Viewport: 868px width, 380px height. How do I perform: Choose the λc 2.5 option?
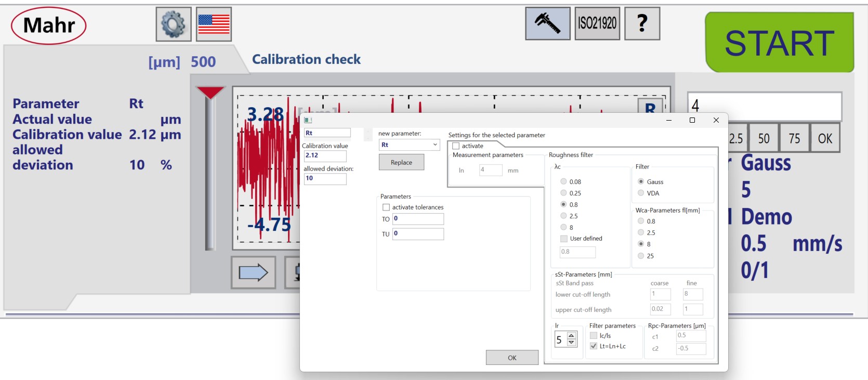click(563, 216)
